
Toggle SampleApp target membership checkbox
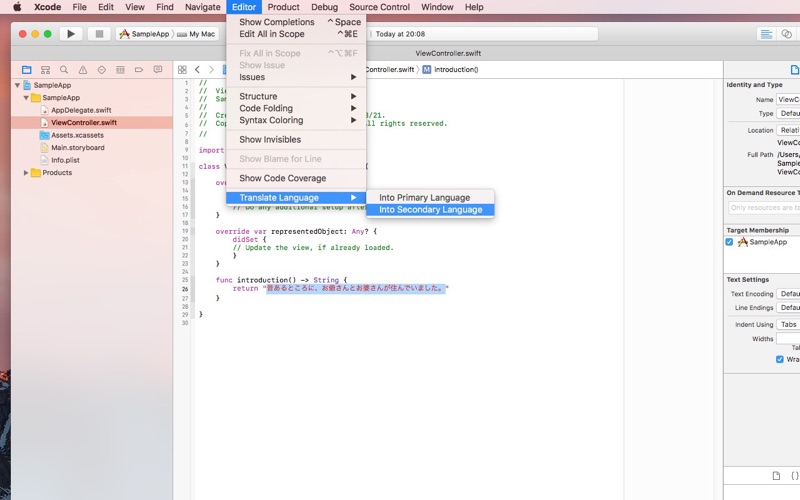click(729, 242)
